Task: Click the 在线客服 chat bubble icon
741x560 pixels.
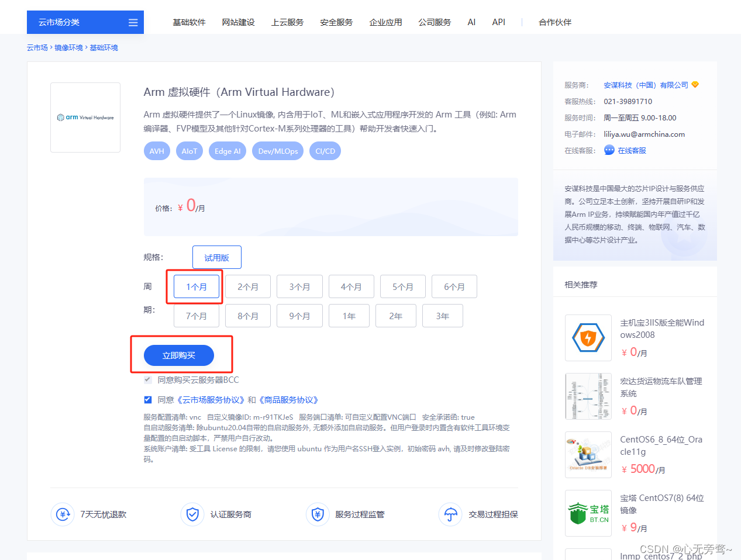Action: (609, 150)
